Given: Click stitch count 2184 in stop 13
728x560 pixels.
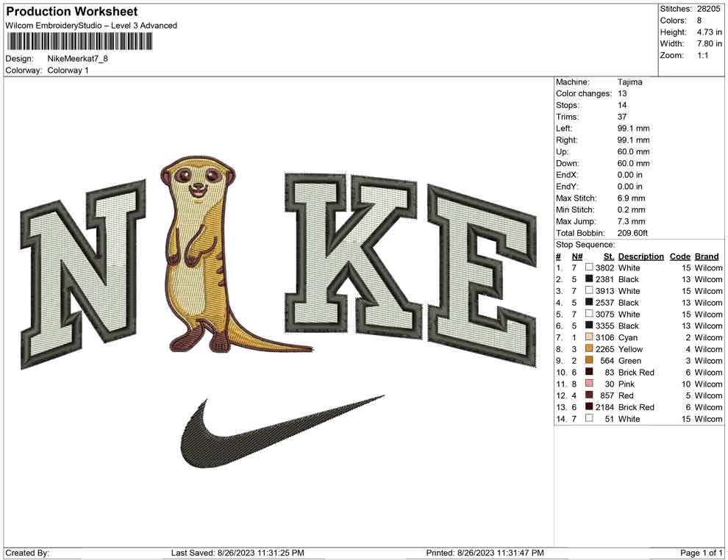Looking at the screenshot, I should pos(605,407).
